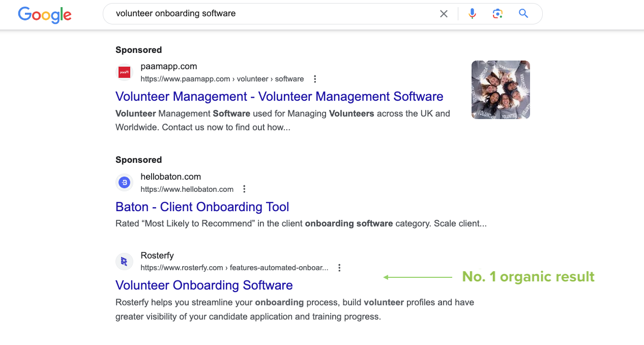Open three-dot menu for paamapp.com ad

[x=315, y=79]
